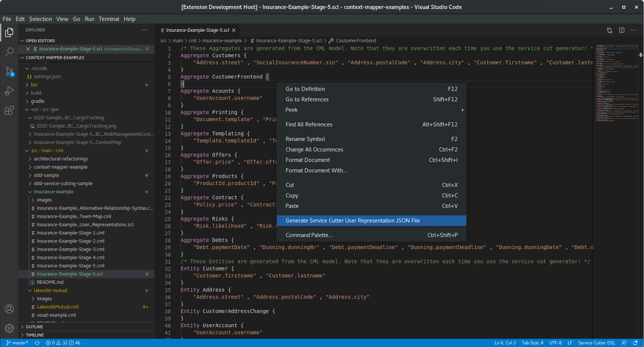Open the Terminal menu
The image size is (644, 347).
pos(109,19)
